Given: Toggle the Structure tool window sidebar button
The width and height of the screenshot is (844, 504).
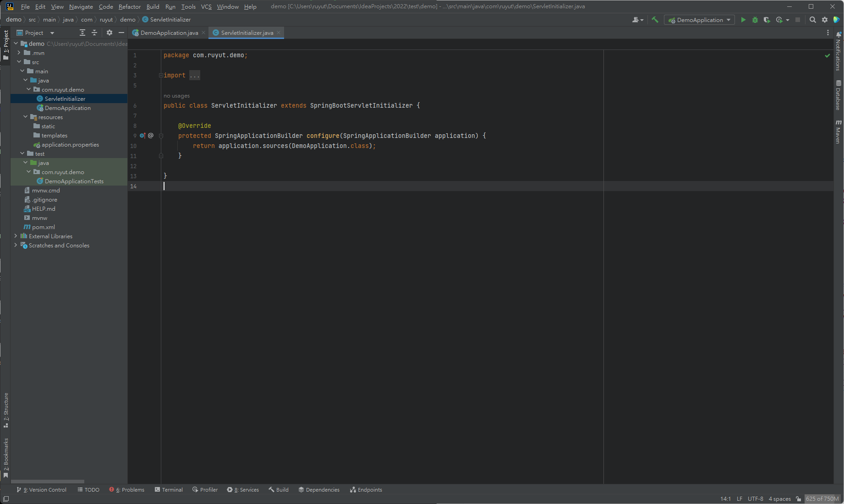Looking at the screenshot, I should pos(6,410).
